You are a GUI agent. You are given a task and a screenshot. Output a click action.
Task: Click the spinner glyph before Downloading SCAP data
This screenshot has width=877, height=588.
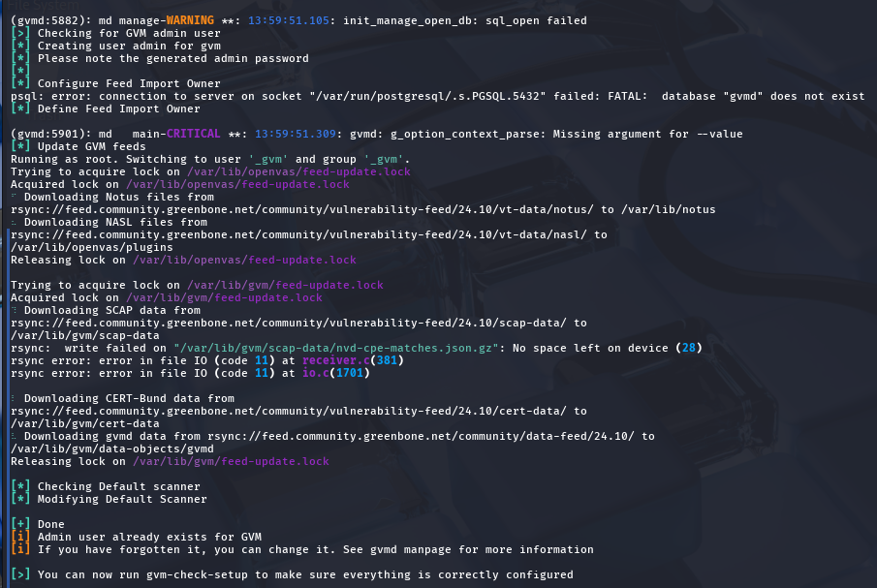click(14, 310)
